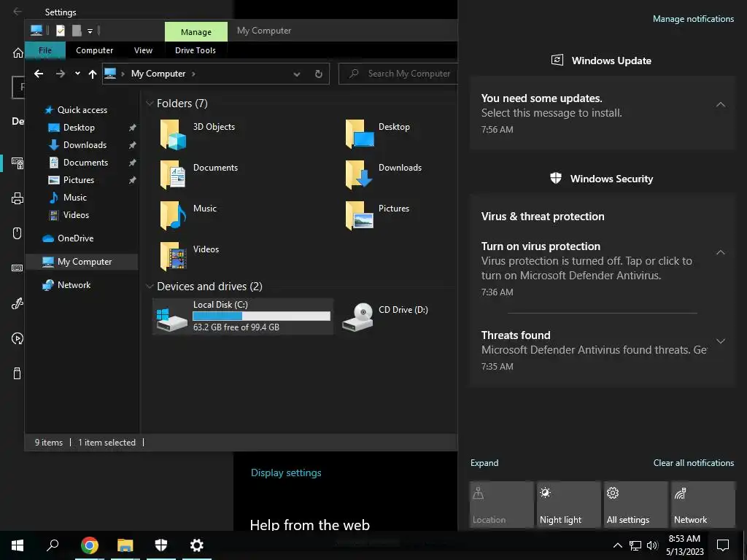Open Music in navigation pane
The width and height of the screenshot is (747, 560).
[x=75, y=198]
